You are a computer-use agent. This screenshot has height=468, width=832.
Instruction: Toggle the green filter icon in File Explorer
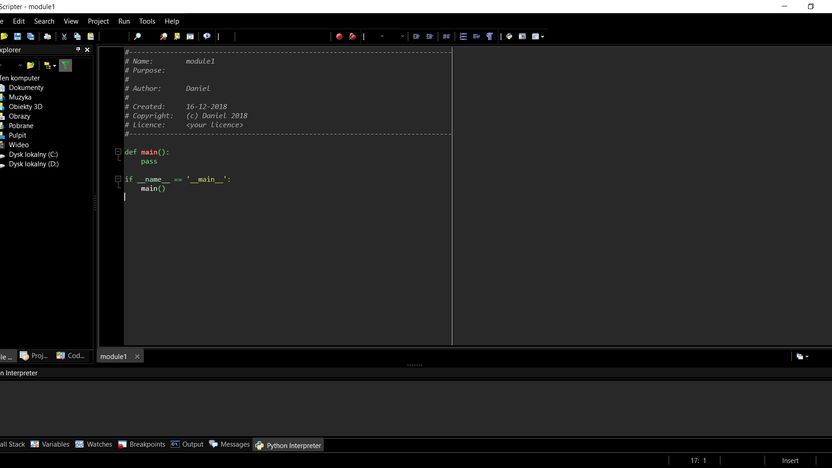click(65, 65)
